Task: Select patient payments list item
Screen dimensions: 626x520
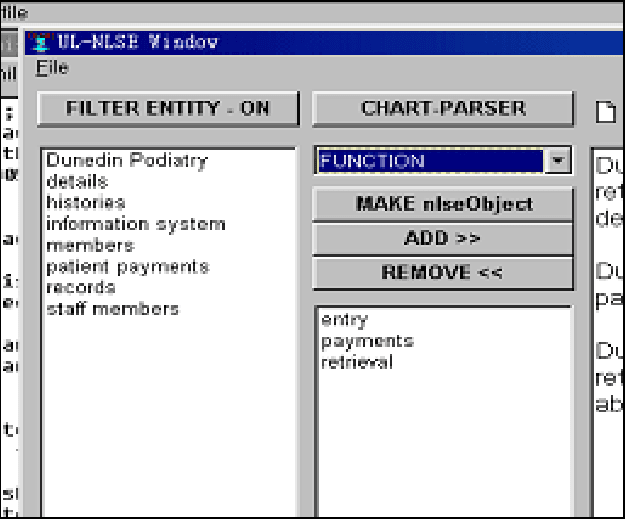Action: point(128,266)
